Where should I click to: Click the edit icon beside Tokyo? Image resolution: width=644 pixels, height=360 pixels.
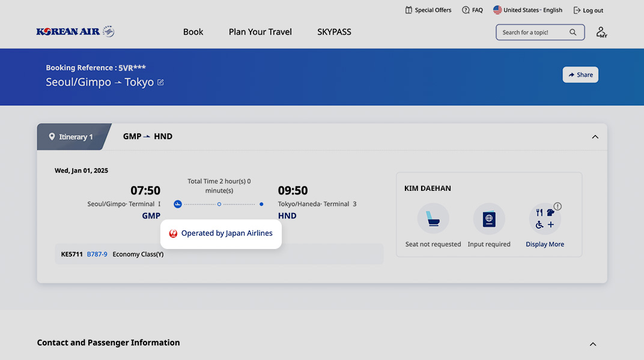[160, 82]
